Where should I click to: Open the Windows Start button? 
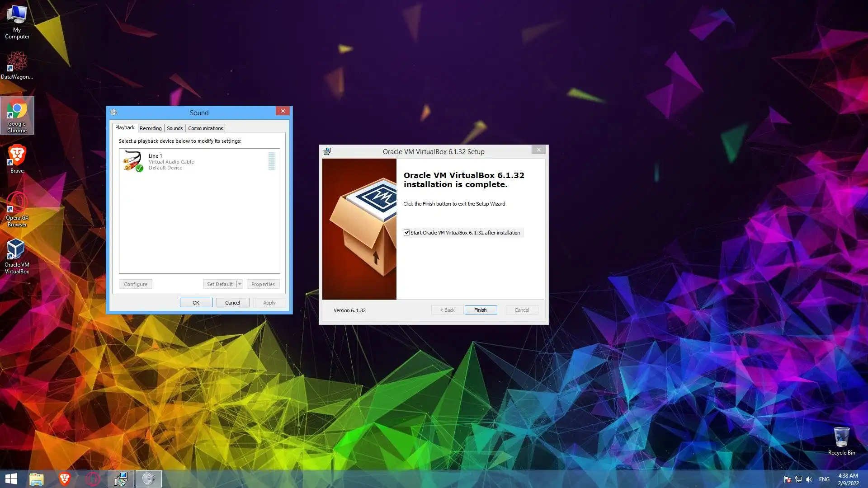click(x=11, y=479)
